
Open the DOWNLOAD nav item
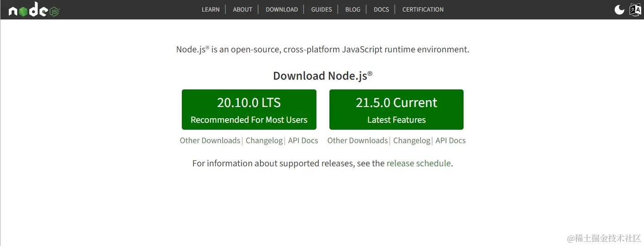[x=281, y=9]
